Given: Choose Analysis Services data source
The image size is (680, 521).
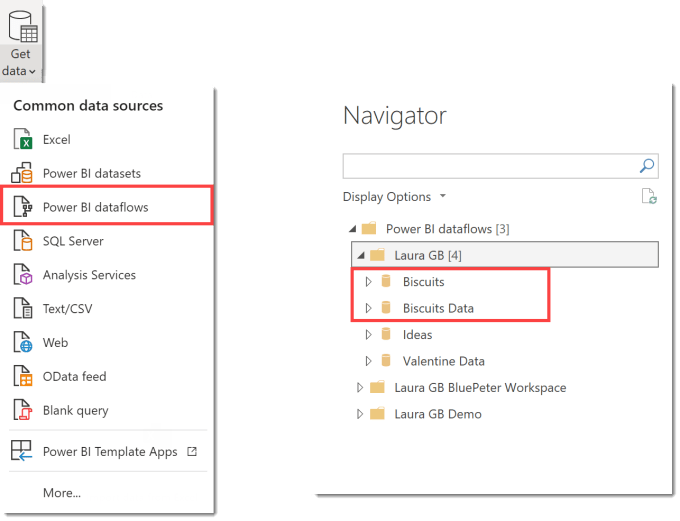Looking at the screenshot, I should click(89, 275).
